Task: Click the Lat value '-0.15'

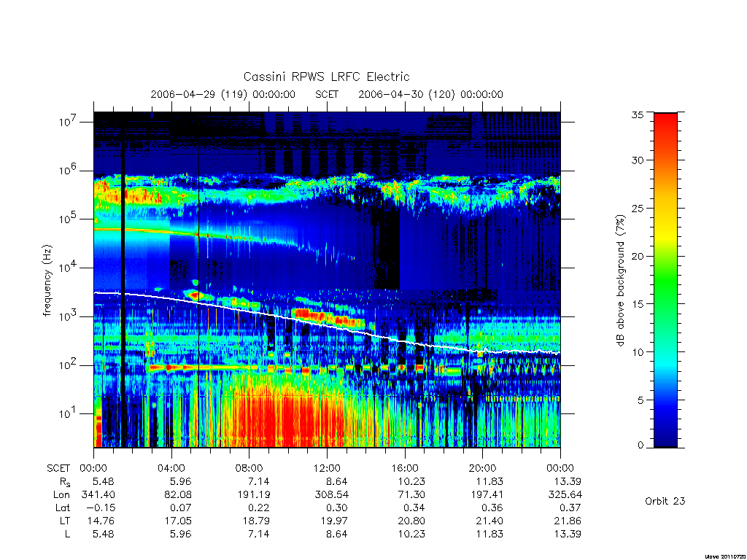Action: (x=101, y=507)
